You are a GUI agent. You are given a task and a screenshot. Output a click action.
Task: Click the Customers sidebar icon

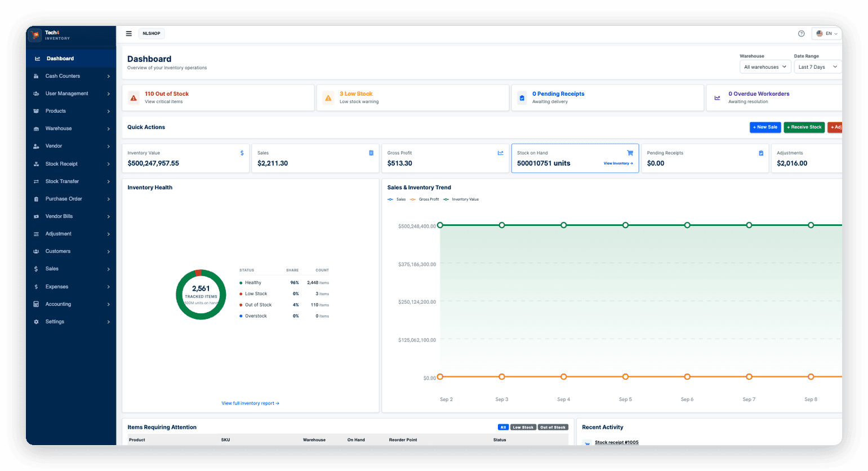tap(36, 251)
